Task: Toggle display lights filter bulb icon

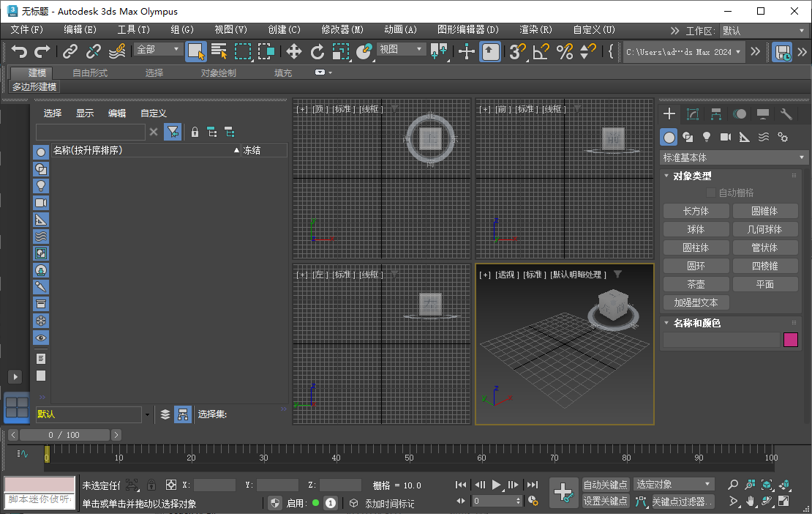Action: pos(41,186)
